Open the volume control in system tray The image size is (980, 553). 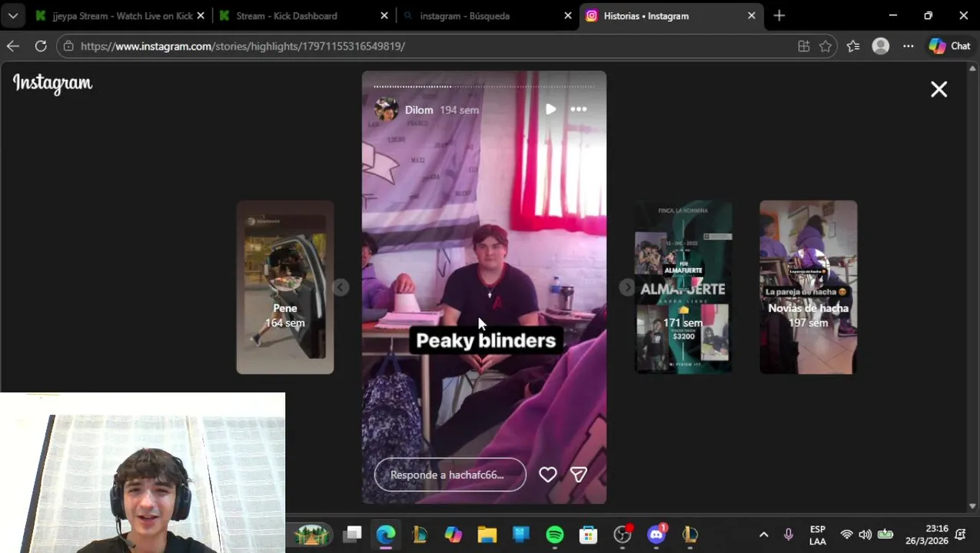[865, 535]
